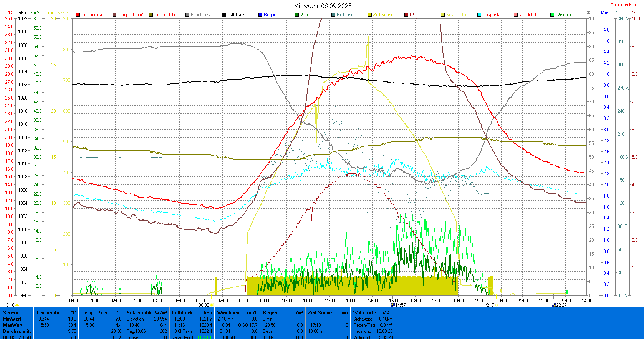Select the 'Temp. +5 cm*' legend label

coord(131,15)
